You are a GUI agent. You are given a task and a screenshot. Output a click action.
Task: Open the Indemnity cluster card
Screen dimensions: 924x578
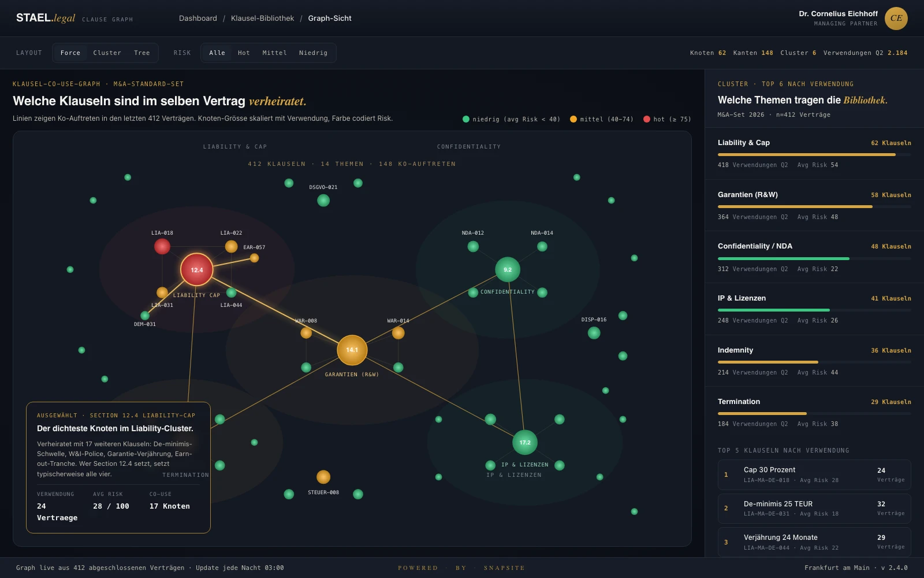coord(814,361)
